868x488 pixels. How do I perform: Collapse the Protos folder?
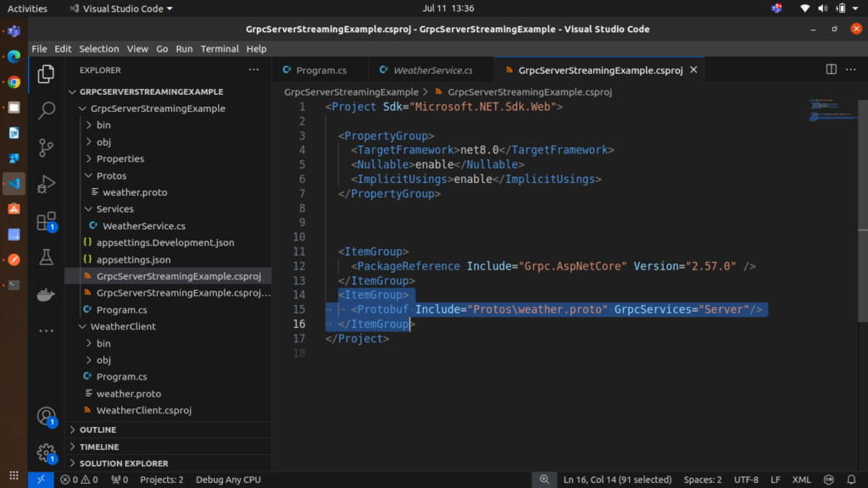coord(111,175)
